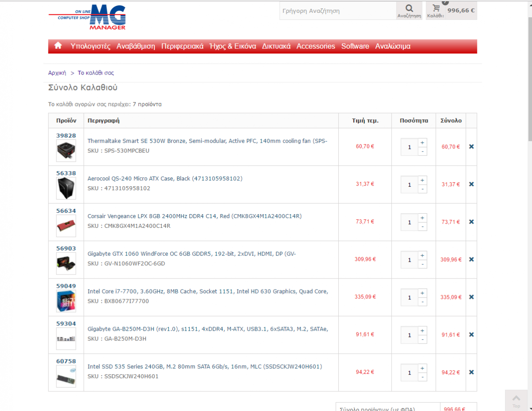Click quantity field of Intel SSD 535 row

tap(410, 373)
